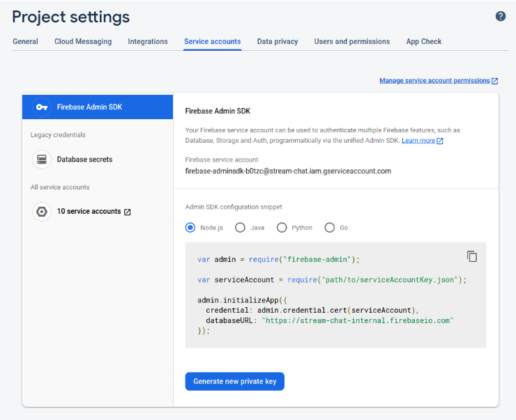Click the Firebase service account label
516x420 pixels.
222,160
